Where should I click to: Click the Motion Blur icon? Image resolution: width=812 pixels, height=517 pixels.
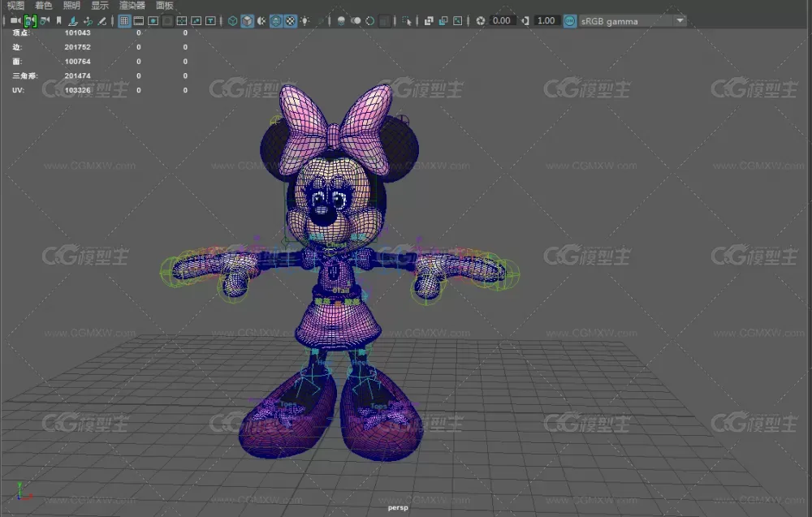[356, 21]
